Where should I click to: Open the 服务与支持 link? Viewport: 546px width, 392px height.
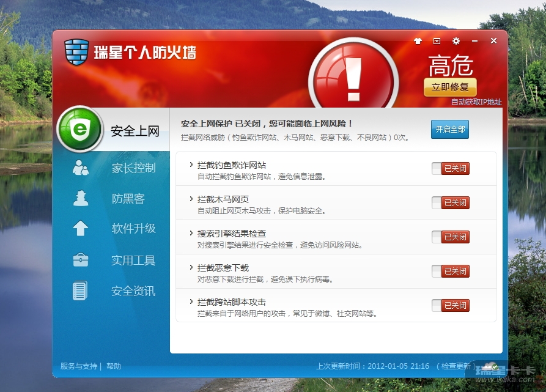[79, 366]
